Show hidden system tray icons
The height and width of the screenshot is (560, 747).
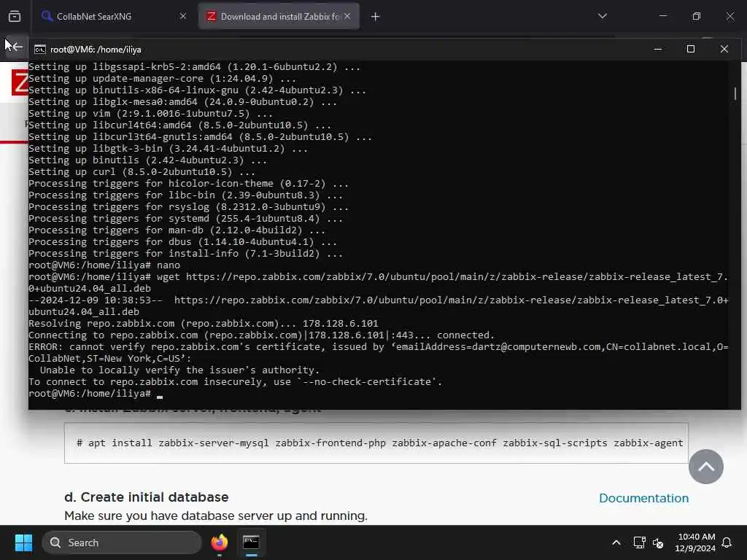tap(616, 542)
